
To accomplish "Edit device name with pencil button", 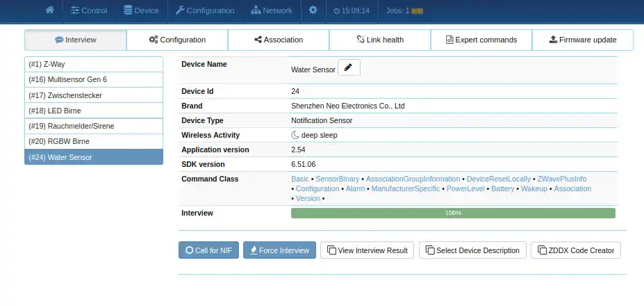I will click(x=349, y=67).
